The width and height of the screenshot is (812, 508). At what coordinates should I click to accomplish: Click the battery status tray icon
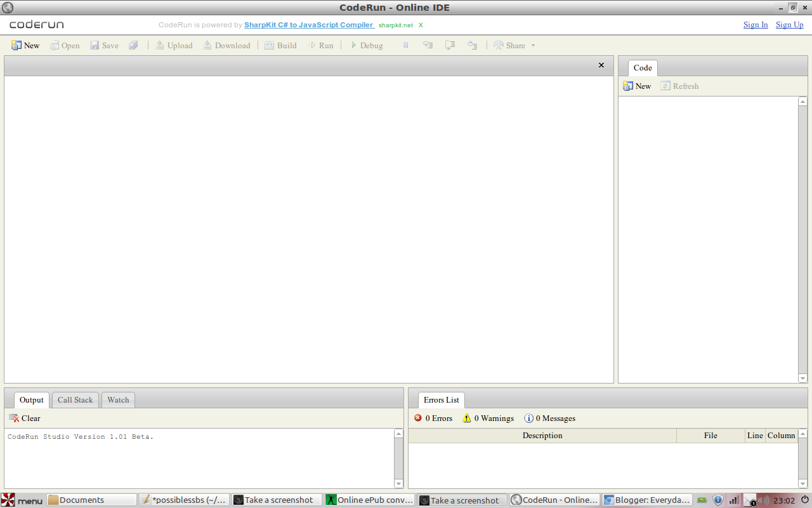pyautogui.click(x=704, y=500)
